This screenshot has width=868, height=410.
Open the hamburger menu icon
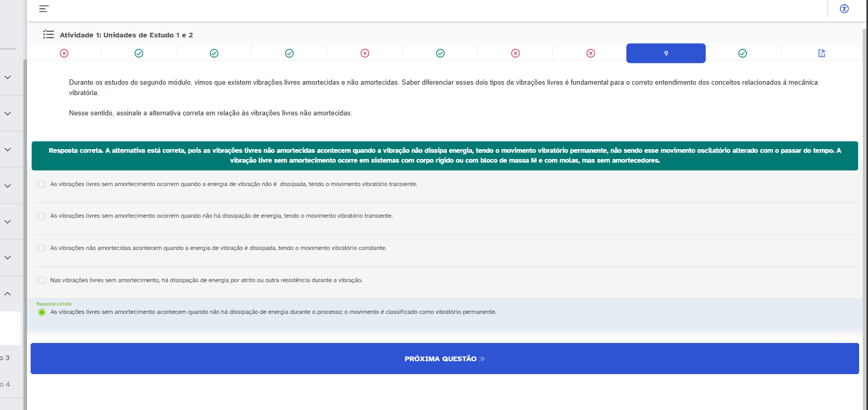coord(44,9)
